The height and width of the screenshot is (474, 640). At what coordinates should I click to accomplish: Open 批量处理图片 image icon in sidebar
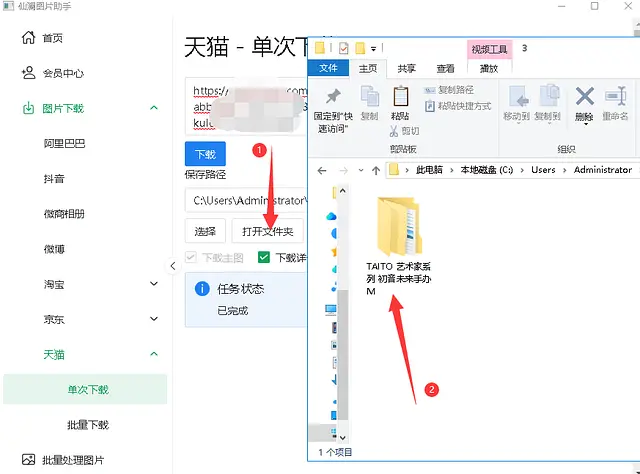tap(28, 460)
